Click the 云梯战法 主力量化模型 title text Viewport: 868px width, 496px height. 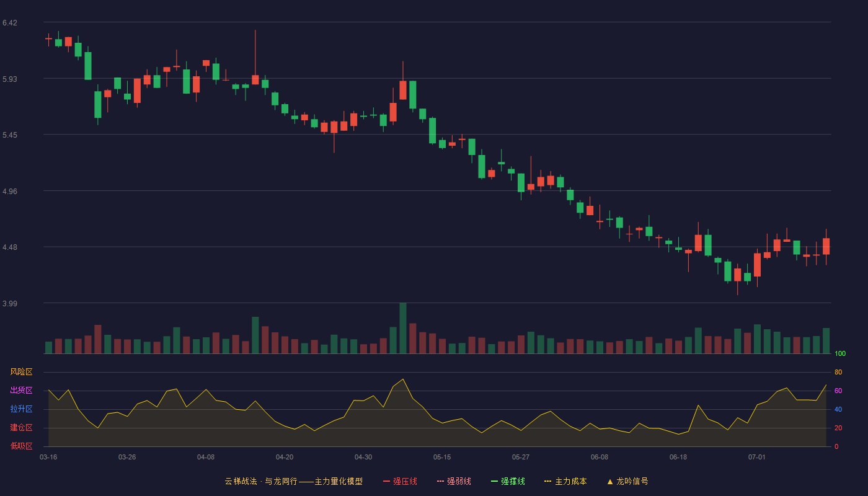(x=293, y=481)
